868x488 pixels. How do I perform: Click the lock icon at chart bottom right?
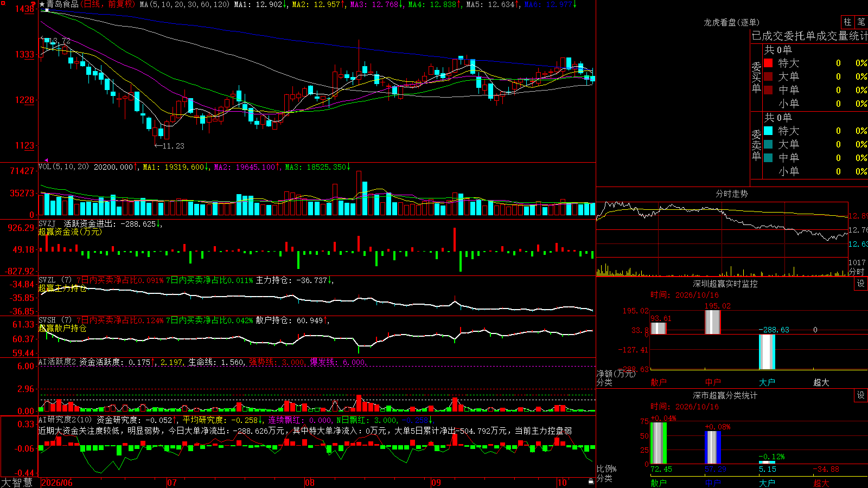tap(591, 481)
